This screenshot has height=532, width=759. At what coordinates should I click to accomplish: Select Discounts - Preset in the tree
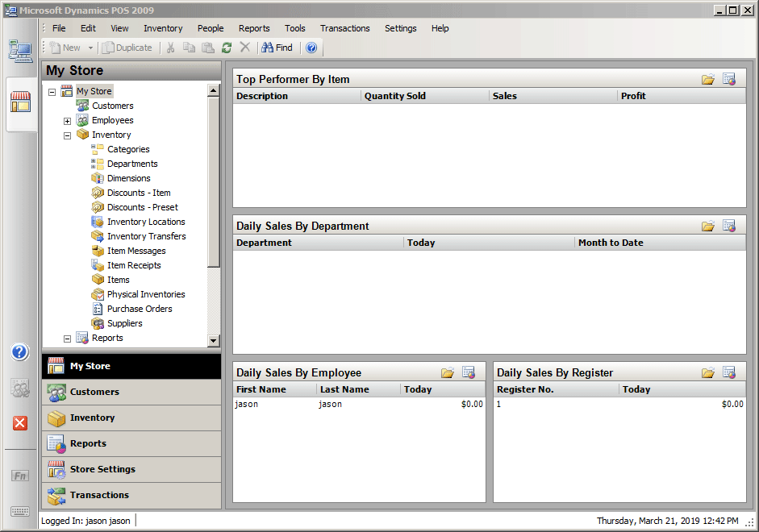(142, 207)
